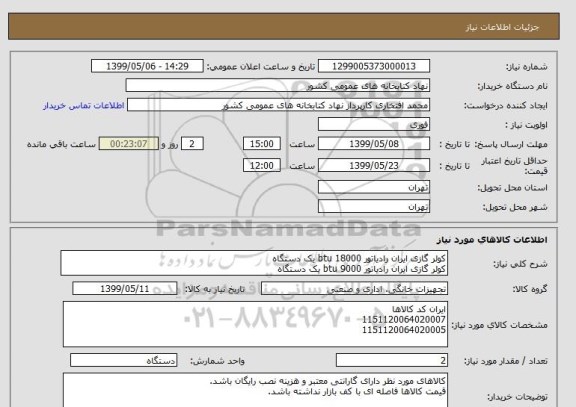This screenshot has height=407, width=576.
Task: Select the label ساعت باقی مانده
Action: pos(61,144)
